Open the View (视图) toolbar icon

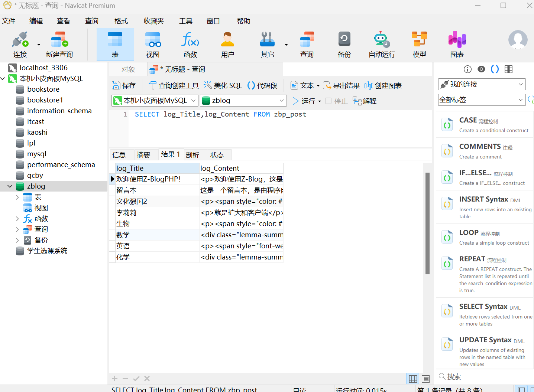point(153,45)
